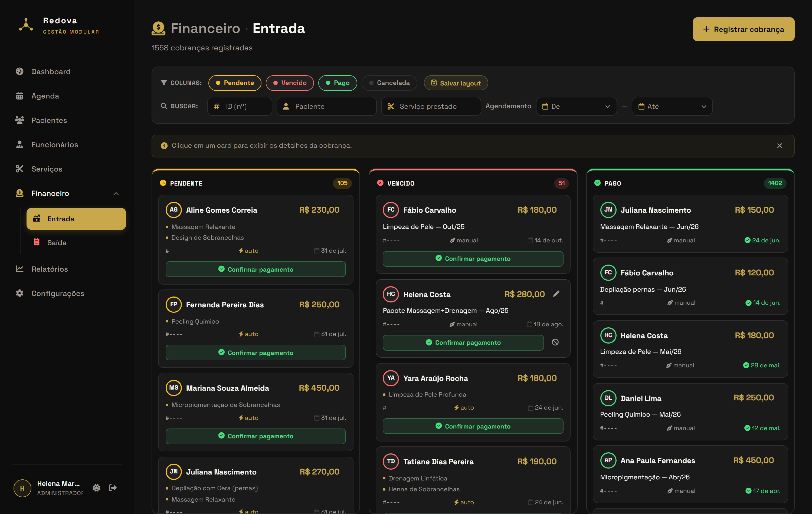The width and height of the screenshot is (812, 514).
Task: Click the H user avatar
Action: [x=22, y=488]
